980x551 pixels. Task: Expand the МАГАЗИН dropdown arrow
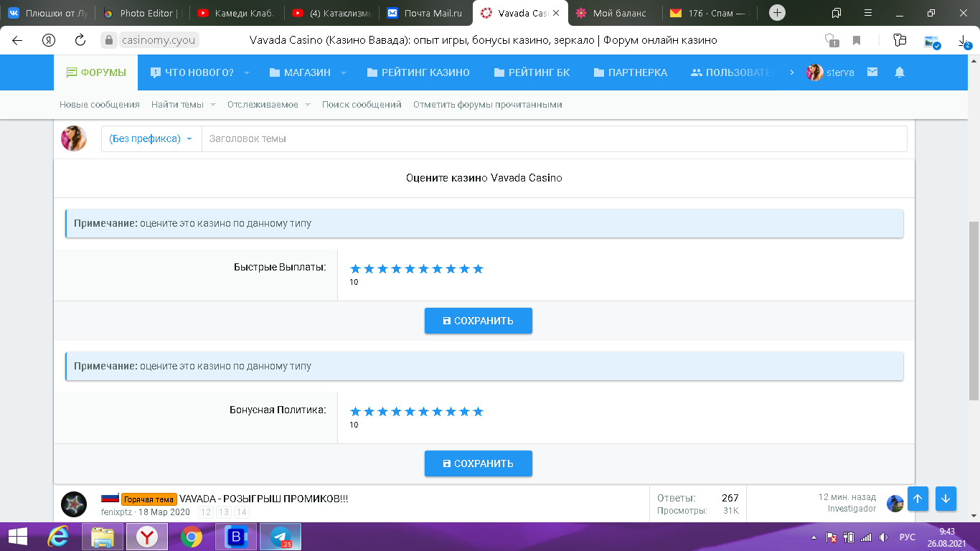[x=343, y=72]
